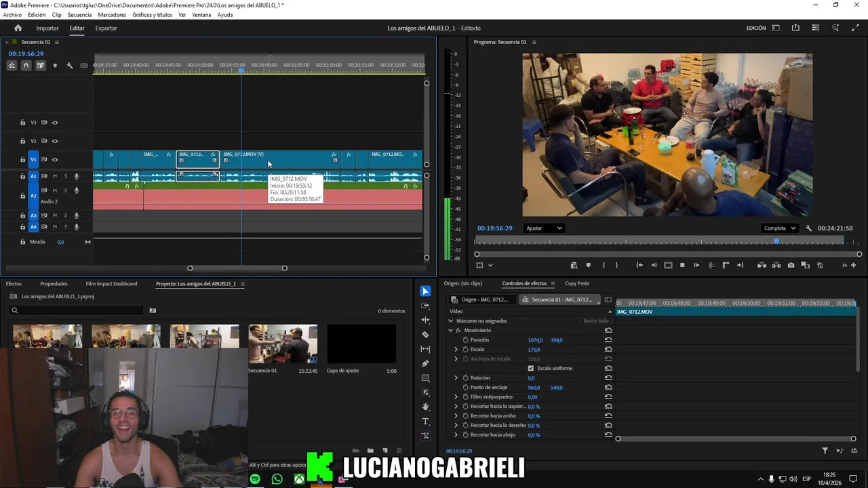Select the Razor tool
This screenshot has width=868, height=488.
click(425, 335)
